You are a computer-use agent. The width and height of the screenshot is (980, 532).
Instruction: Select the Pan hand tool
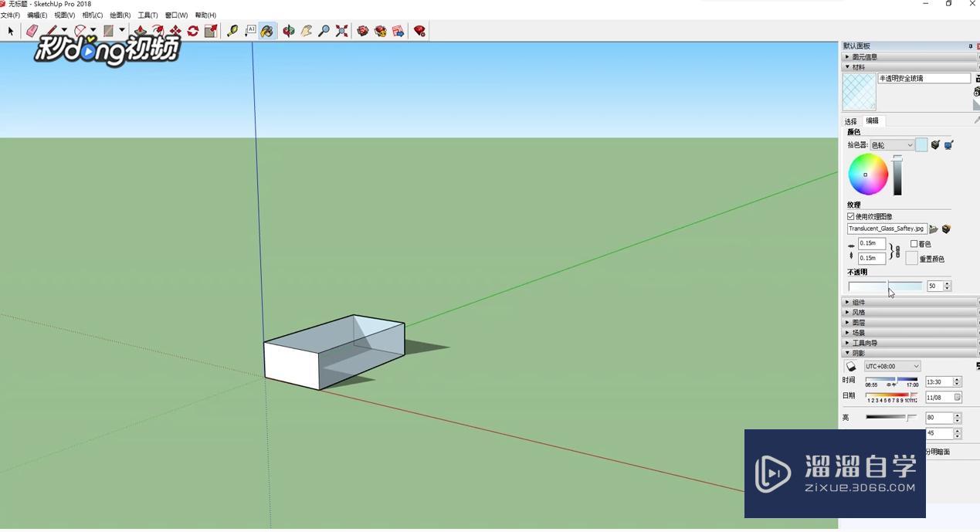click(x=307, y=31)
